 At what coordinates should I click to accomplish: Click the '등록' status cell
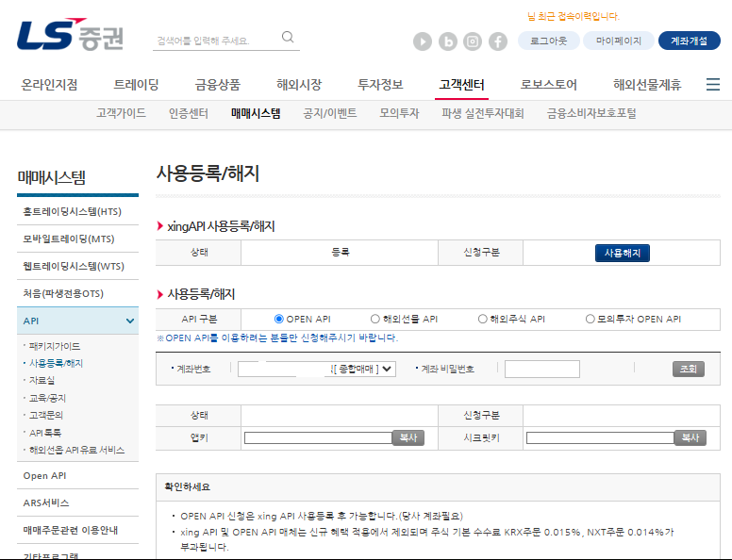click(x=340, y=252)
